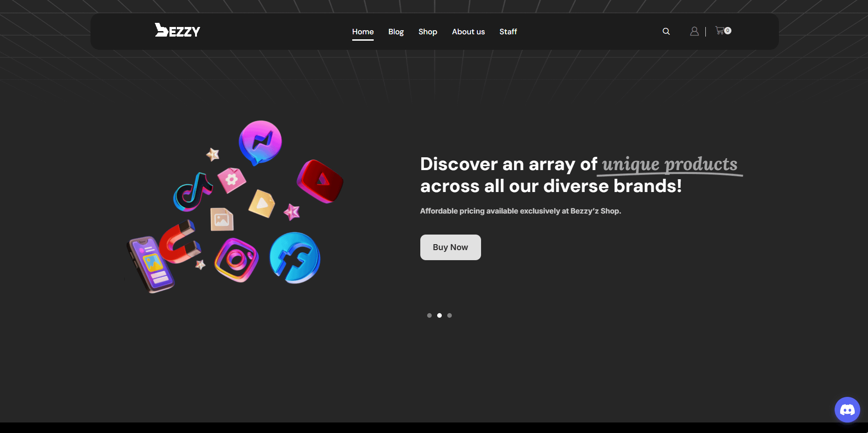This screenshot has width=868, height=433.
Task: Click the TikTok icon in the hero image
Action: [193, 192]
